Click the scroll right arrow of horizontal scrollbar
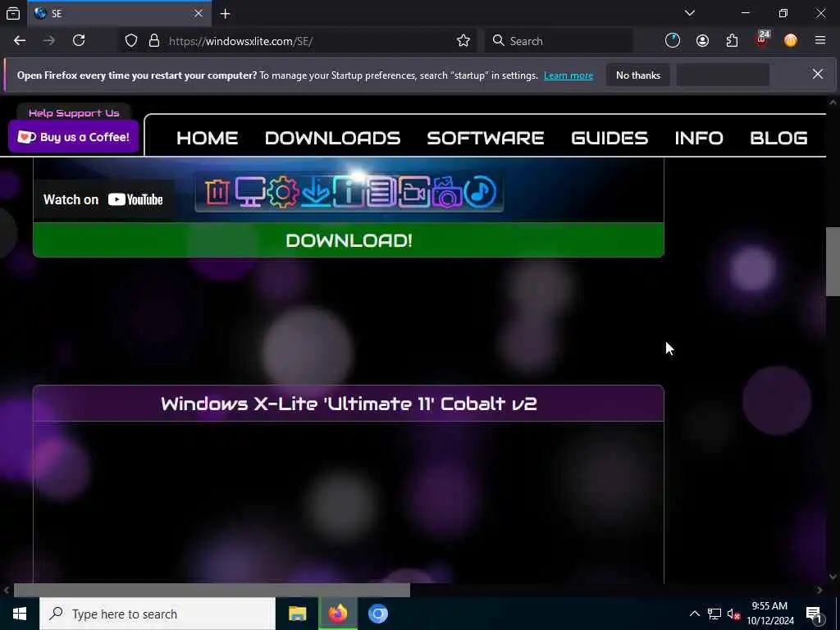840x630 pixels. (819, 591)
